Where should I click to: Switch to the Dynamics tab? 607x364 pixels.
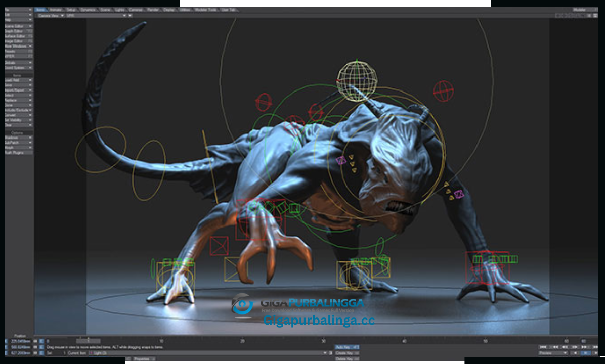click(x=89, y=10)
